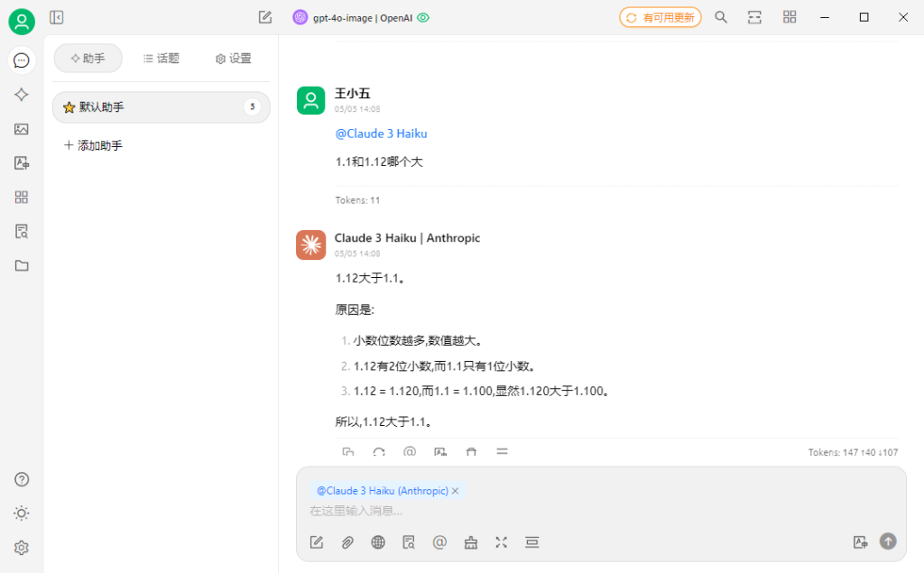Open the help documentation icon
The width and height of the screenshot is (924, 573).
click(x=22, y=479)
